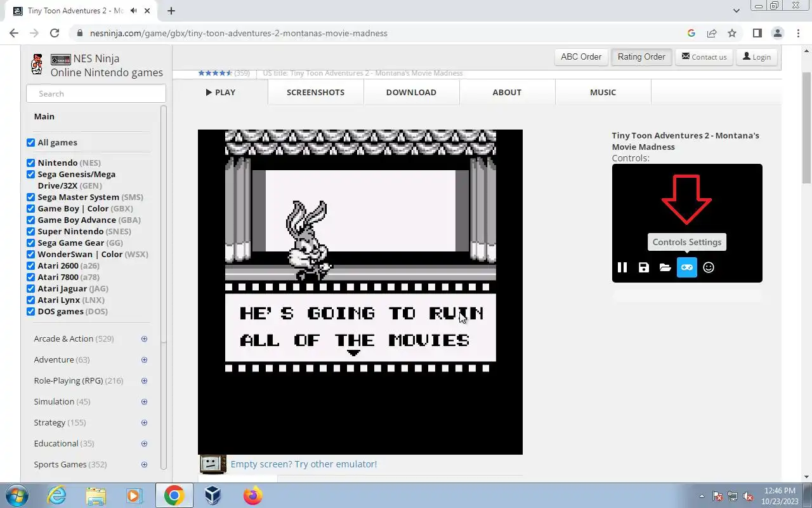
Task: Click the Login button
Action: pyautogui.click(x=757, y=57)
